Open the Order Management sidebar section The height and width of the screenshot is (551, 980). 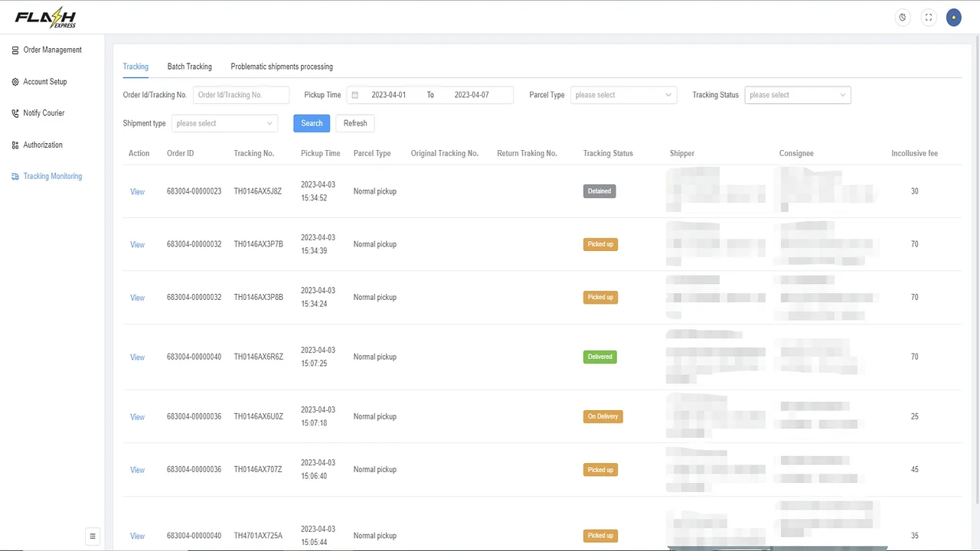52,50
